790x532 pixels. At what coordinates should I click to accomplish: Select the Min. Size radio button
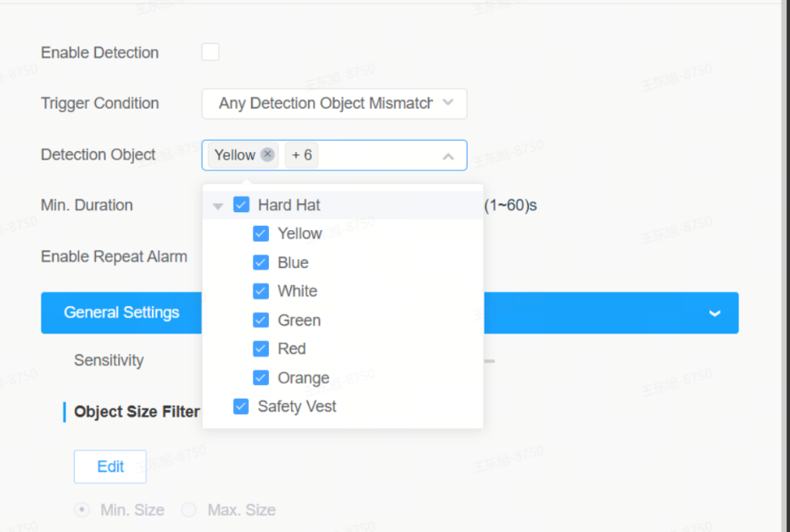(82, 510)
